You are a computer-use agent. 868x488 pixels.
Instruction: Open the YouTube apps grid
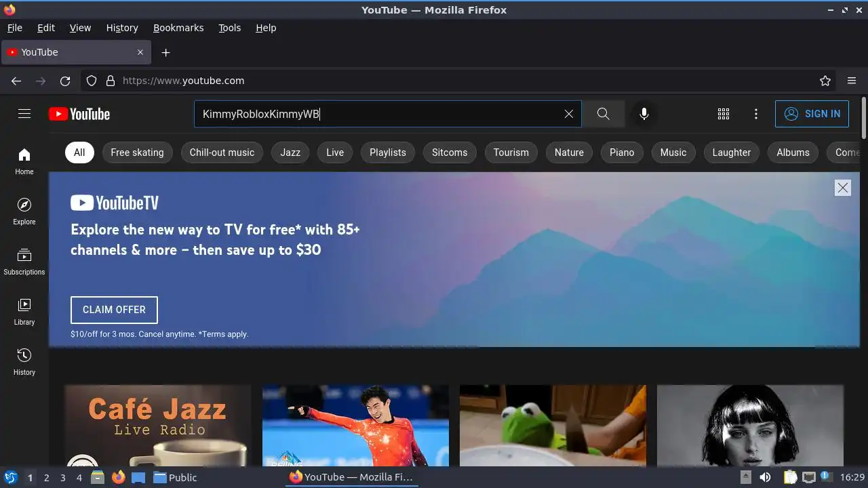724,114
